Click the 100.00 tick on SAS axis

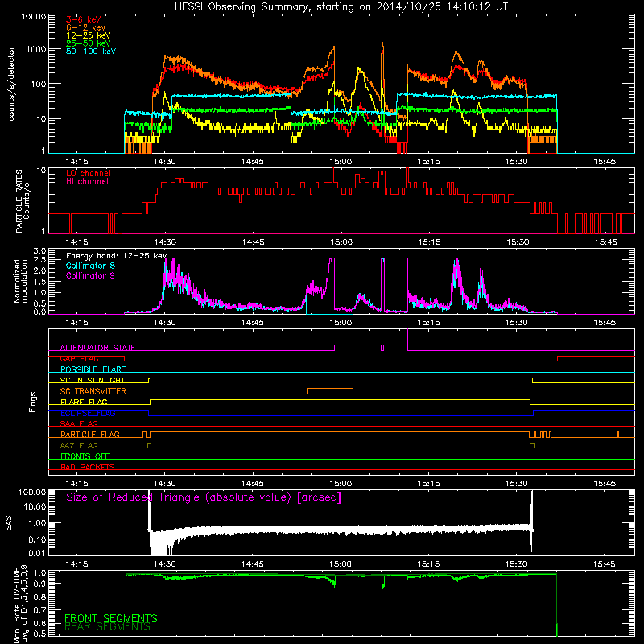pyautogui.click(x=32, y=492)
